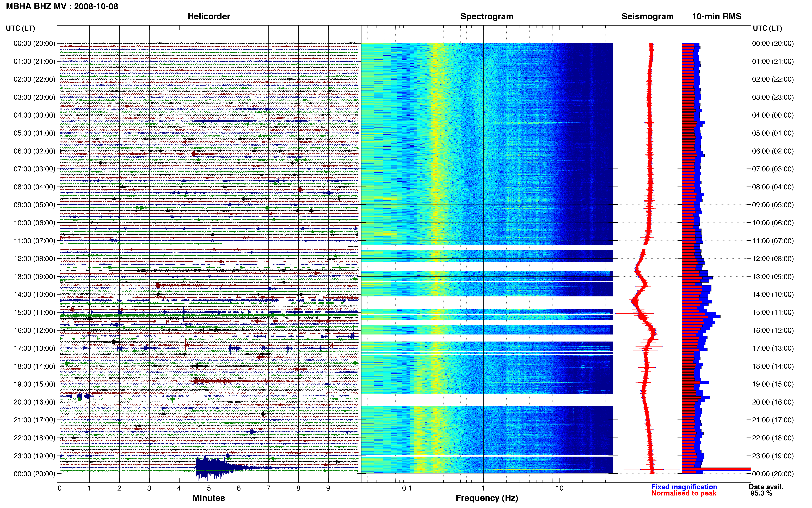Click "08:00 (04:00)" on the left time axis
The width and height of the screenshot is (812, 508).
pyautogui.click(x=34, y=187)
